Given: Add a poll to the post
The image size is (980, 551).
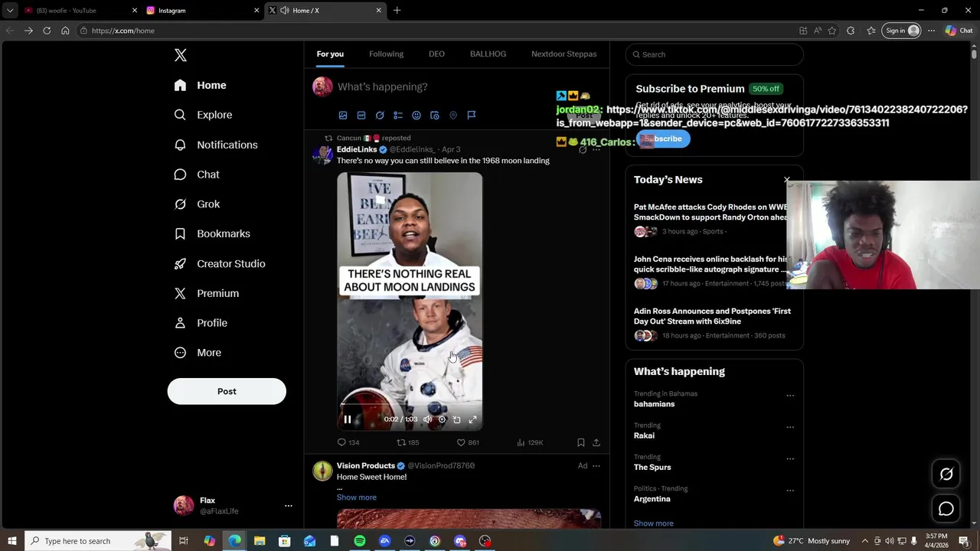Looking at the screenshot, I should pos(398,116).
